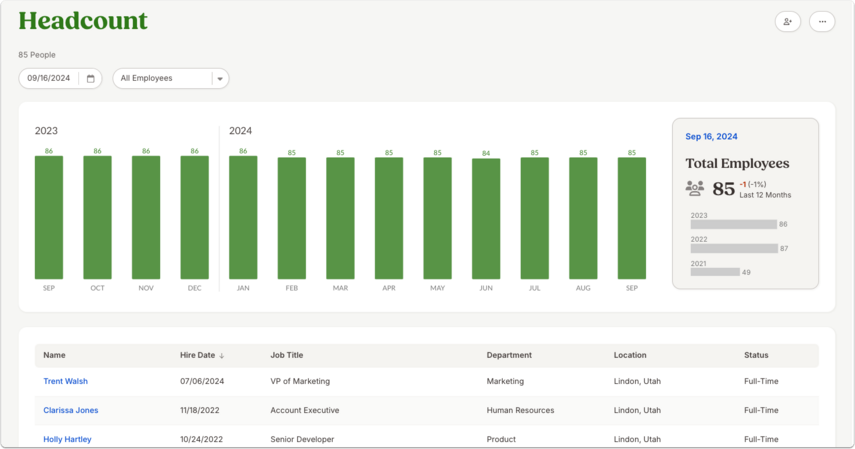Image resolution: width=855 pixels, height=449 pixels.
Task: Click the 2021 gray bar showing 49
Action: [715, 272]
